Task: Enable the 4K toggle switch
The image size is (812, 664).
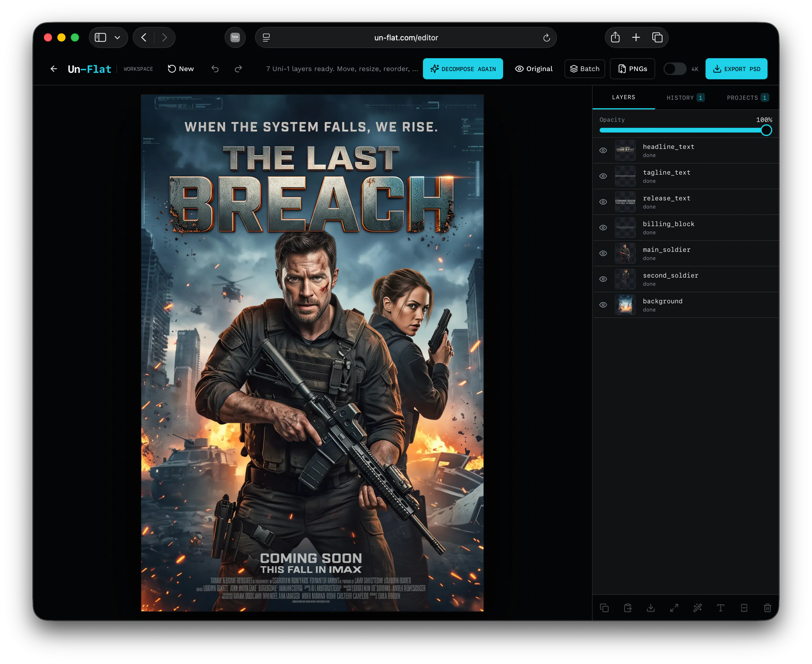Action: [x=675, y=69]
